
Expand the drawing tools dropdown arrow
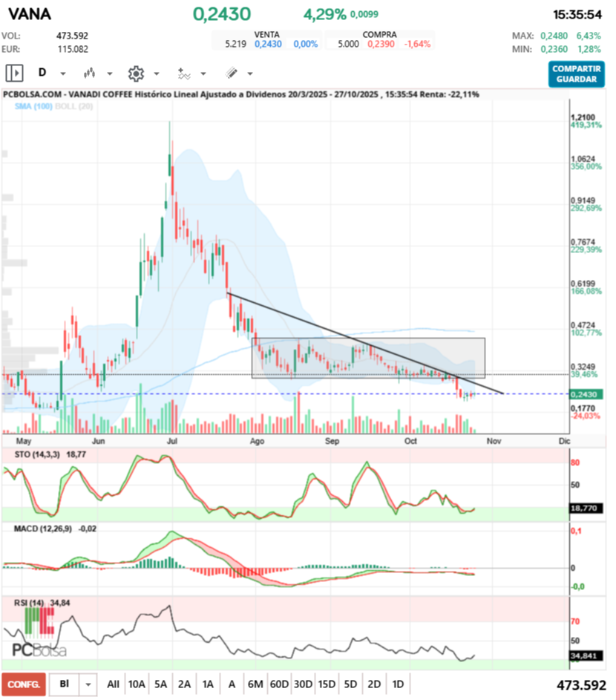pyautogui.click(x=250, y=73)
